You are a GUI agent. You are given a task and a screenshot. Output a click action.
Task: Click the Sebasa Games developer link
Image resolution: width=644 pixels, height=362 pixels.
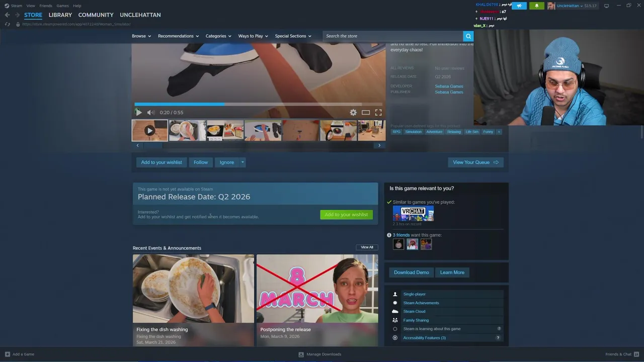(449, 86)
